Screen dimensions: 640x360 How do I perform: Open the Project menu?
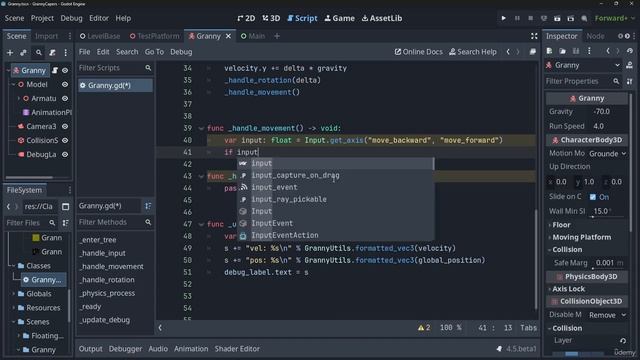pos(42,18)
